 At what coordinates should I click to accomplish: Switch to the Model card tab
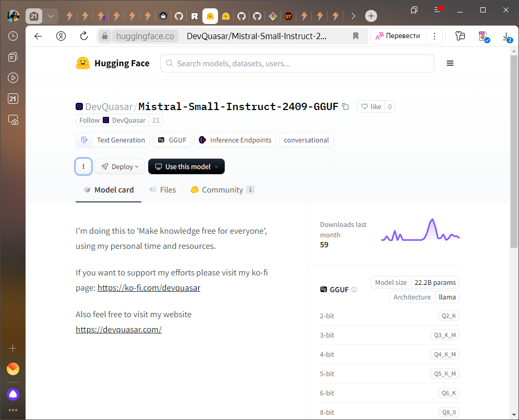click(x=108, y=189)
